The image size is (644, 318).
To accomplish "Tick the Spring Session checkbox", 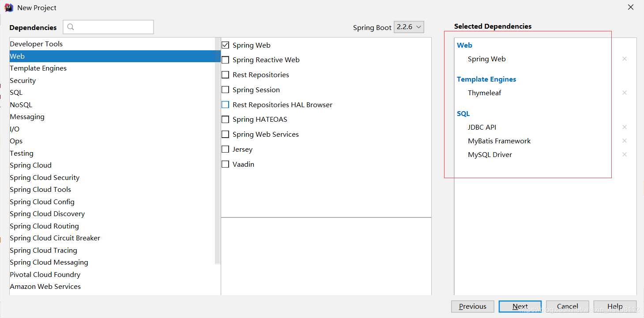I will [x=225, y=90].
